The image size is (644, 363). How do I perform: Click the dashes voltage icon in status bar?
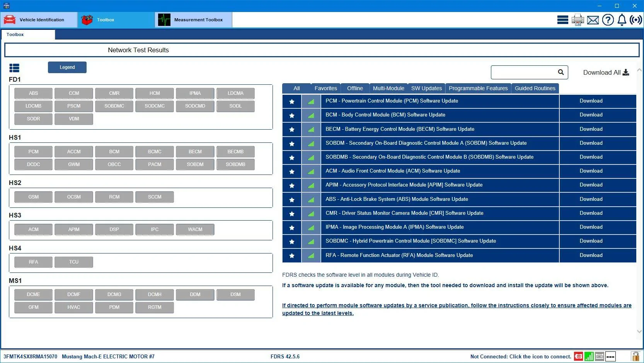610,356
